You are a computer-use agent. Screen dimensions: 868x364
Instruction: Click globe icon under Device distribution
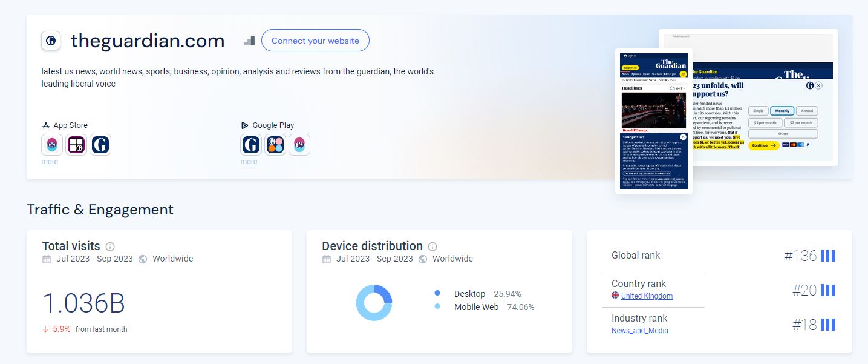pyautogui.click(x=423, y=259)
